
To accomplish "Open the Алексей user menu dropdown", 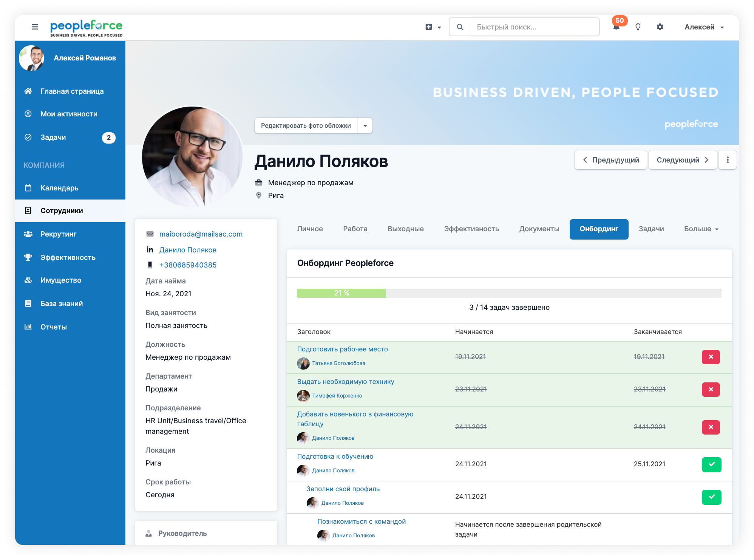I will click(704, 27).
